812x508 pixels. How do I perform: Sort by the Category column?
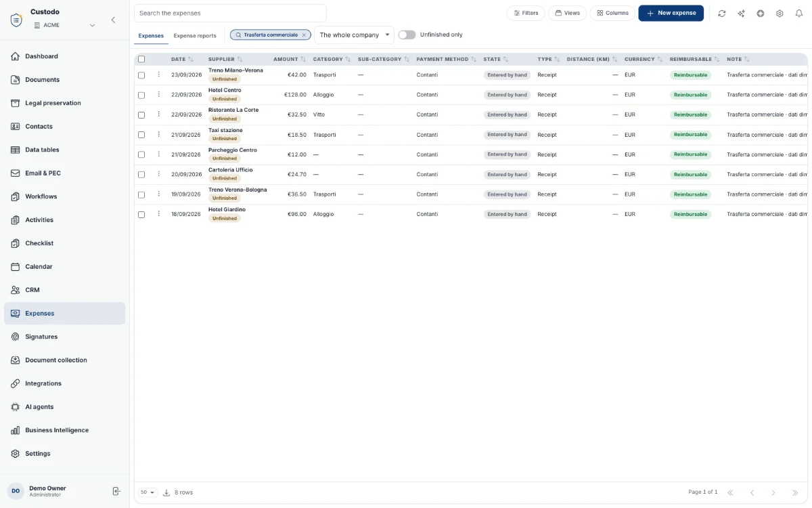coord(332,59)
